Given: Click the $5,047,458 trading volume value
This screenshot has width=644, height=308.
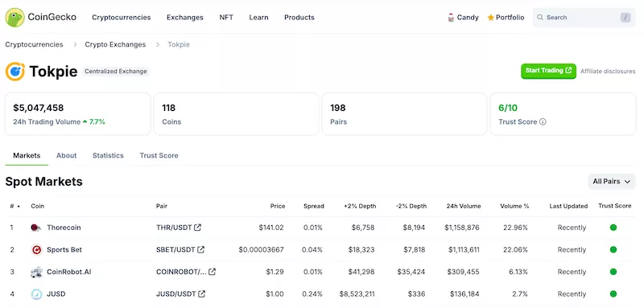Looking at the screenshot, I should point(39,109).
